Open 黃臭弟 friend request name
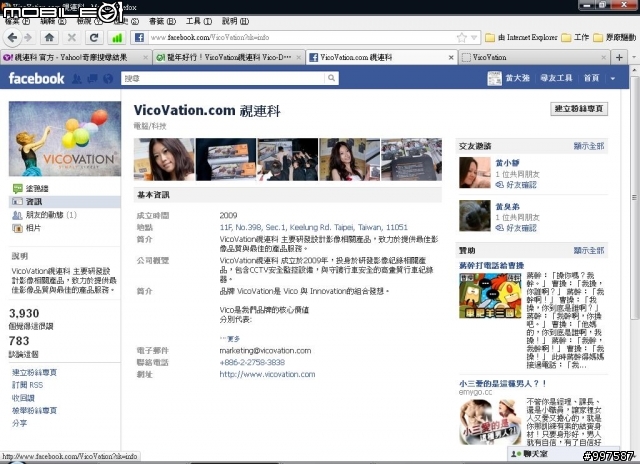This screenshot has width=640, height=464. click(x=507, y=206)
